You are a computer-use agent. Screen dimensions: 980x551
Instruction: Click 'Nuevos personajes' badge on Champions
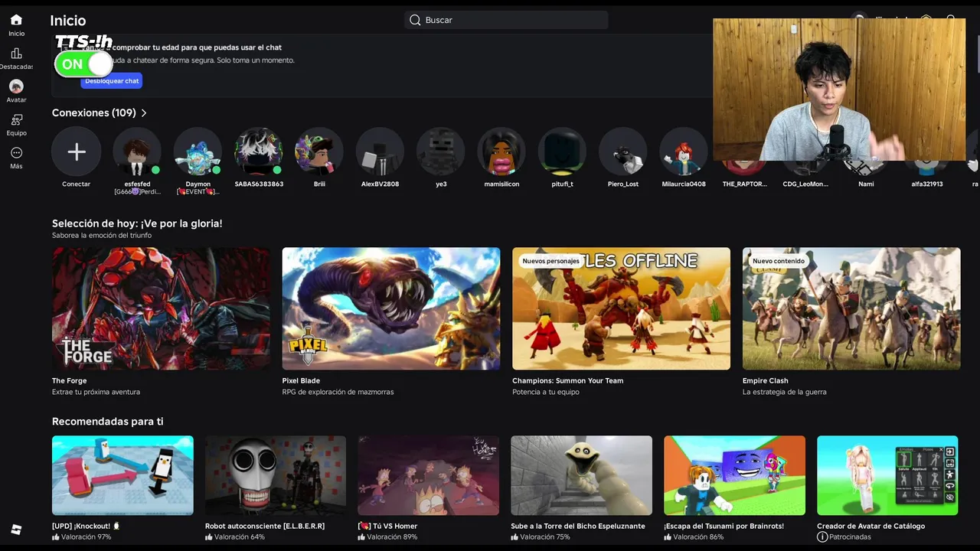tap(550, 261)
